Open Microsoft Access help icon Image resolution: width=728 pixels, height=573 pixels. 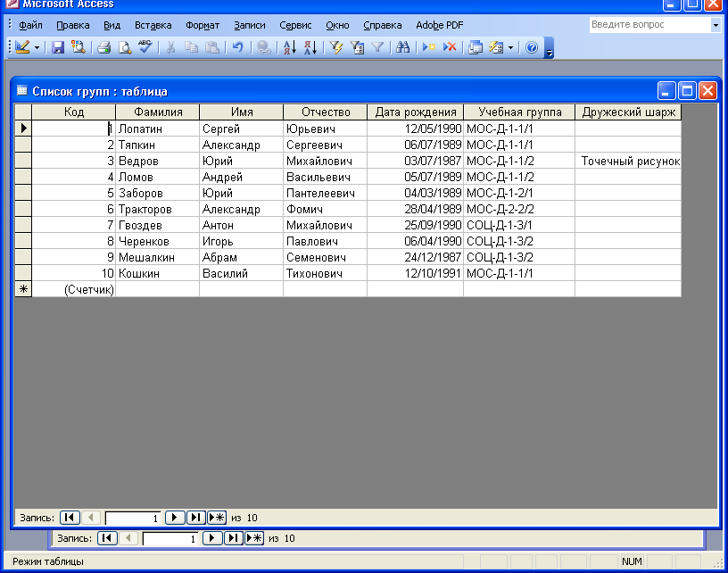click(532, 47)
